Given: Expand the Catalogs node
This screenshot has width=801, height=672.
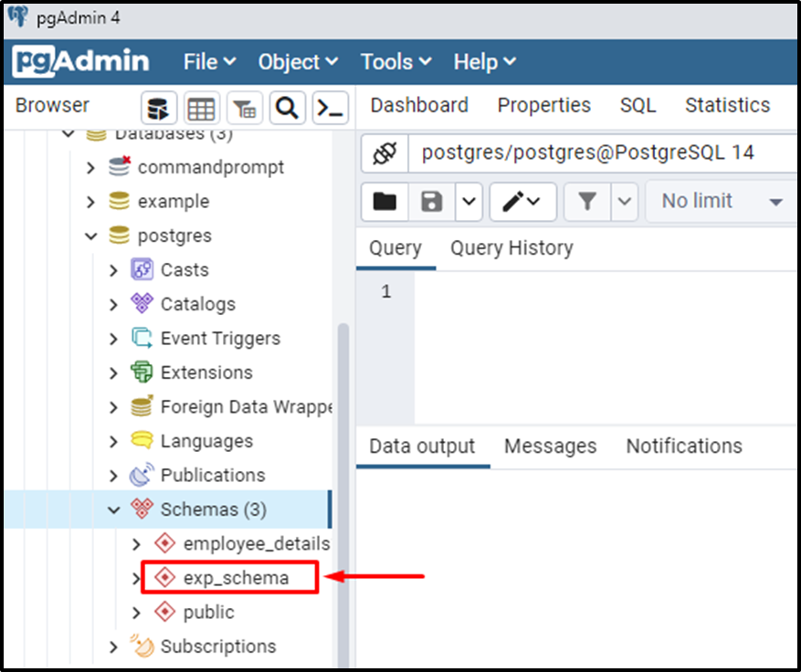Looking at the screenshot, I should click(113, 304).
